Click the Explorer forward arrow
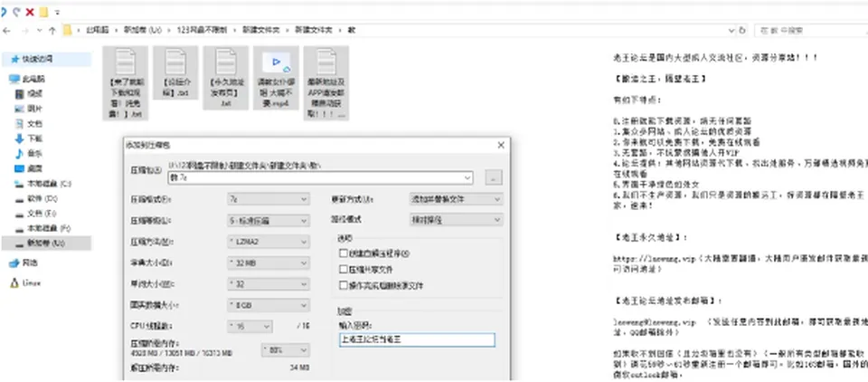Viewport: 868px width, 382px height. pyautogui.click(x=24, y=31)
